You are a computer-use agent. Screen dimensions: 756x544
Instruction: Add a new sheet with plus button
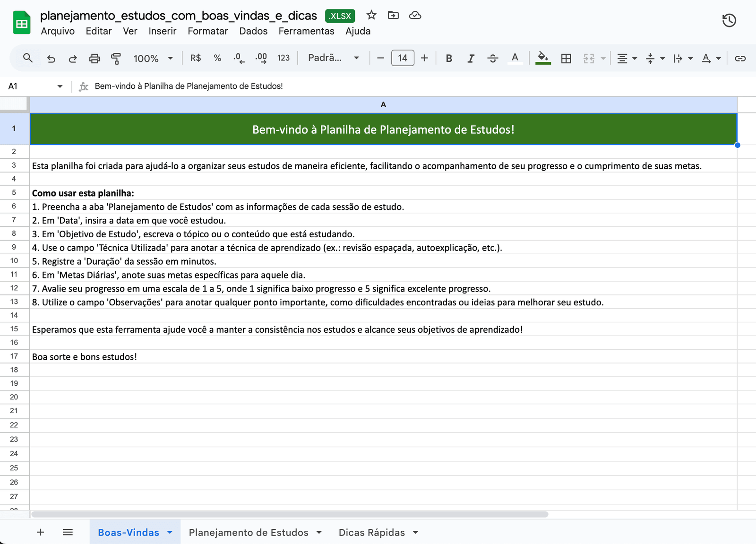pos(41,532)
